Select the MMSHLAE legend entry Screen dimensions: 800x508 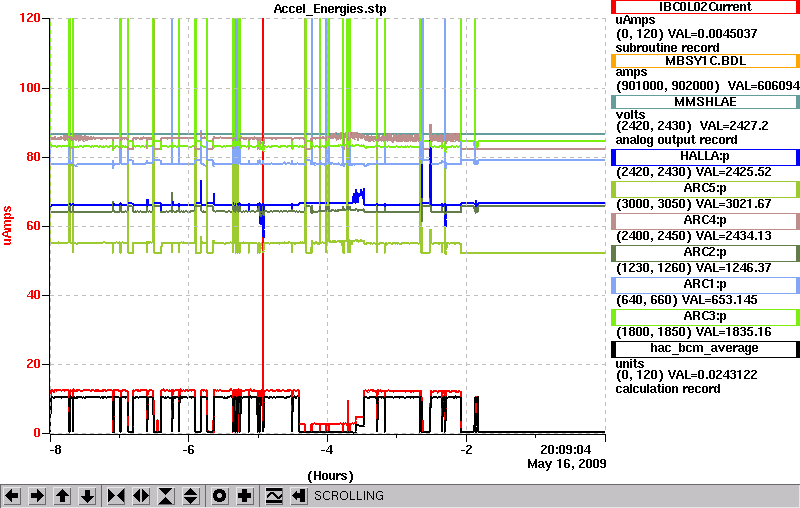coord(705,101)
